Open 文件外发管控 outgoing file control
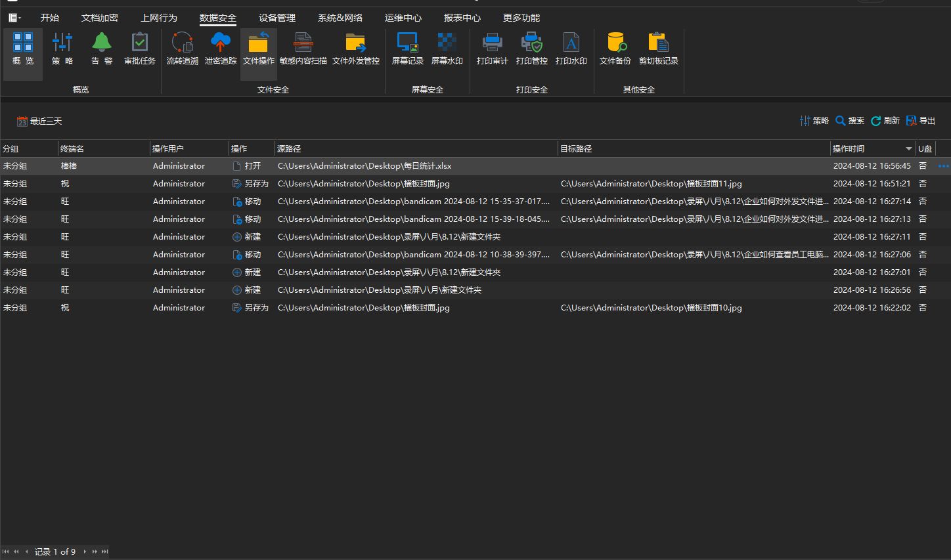 tap(356, 49)
